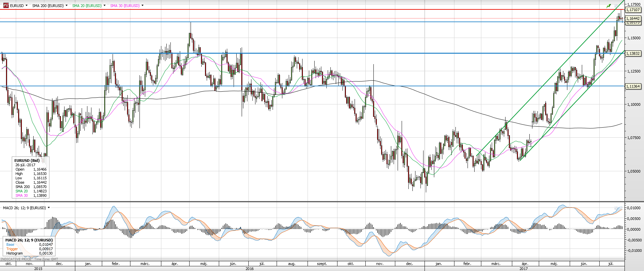Click the aug. month label on time axis

point(292,264)
